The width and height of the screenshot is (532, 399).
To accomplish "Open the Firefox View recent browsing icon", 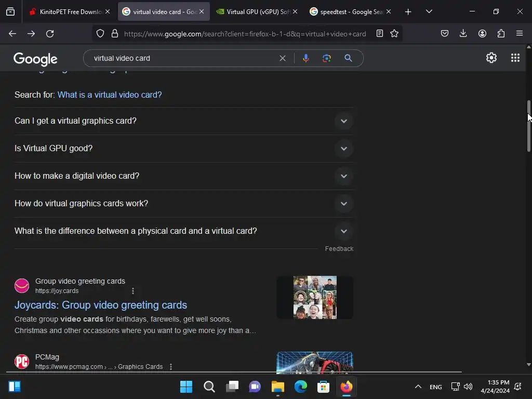I will tap(10, 12).
